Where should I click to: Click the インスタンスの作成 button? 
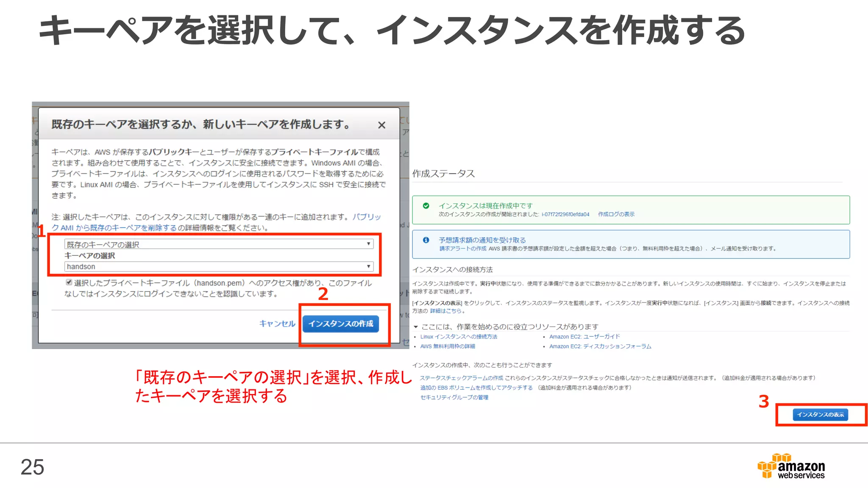[341, 324]
